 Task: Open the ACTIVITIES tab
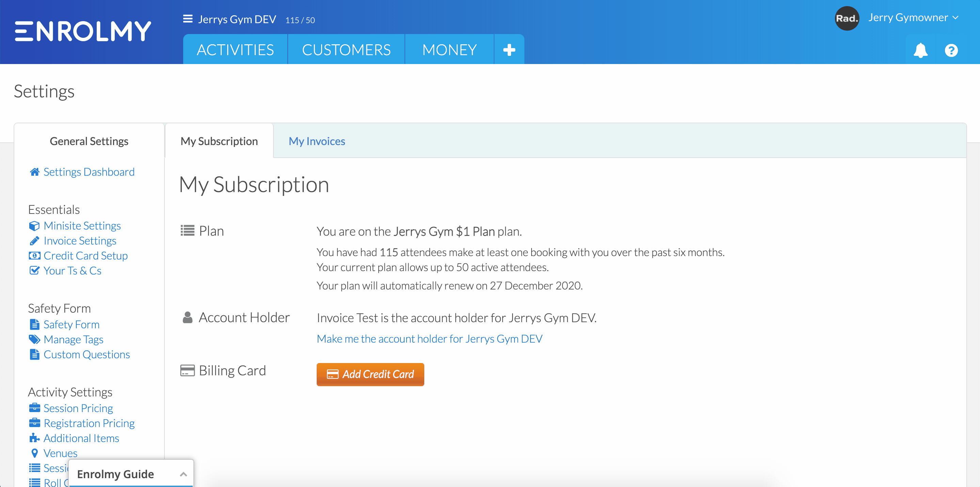[x=235, y=49]
